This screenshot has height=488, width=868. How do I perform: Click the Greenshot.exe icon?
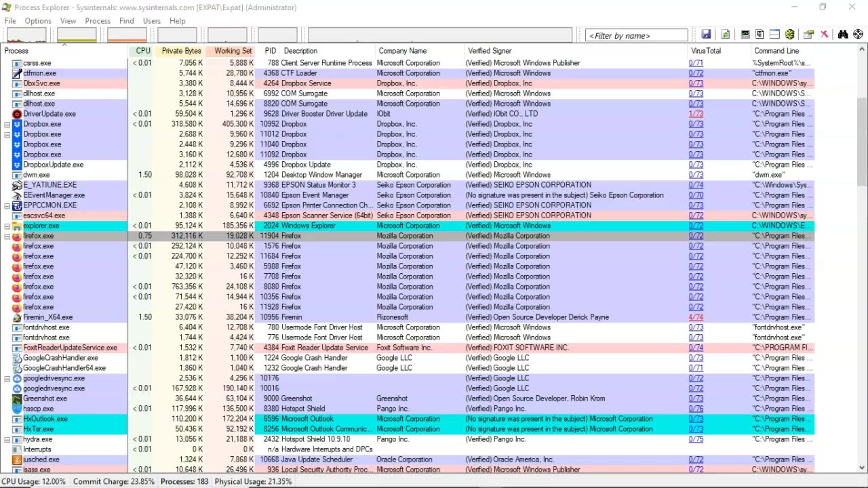(x=18, y=399)
